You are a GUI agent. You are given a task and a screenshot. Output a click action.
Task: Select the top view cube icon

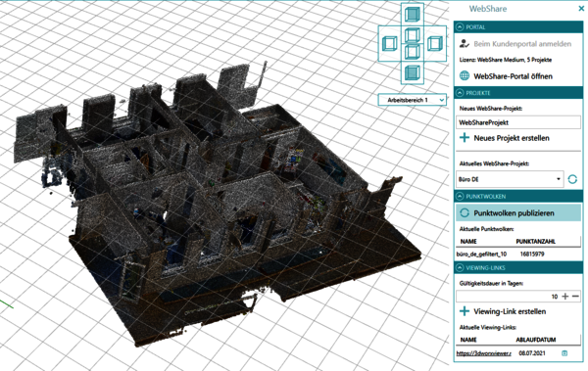(413, 15)
